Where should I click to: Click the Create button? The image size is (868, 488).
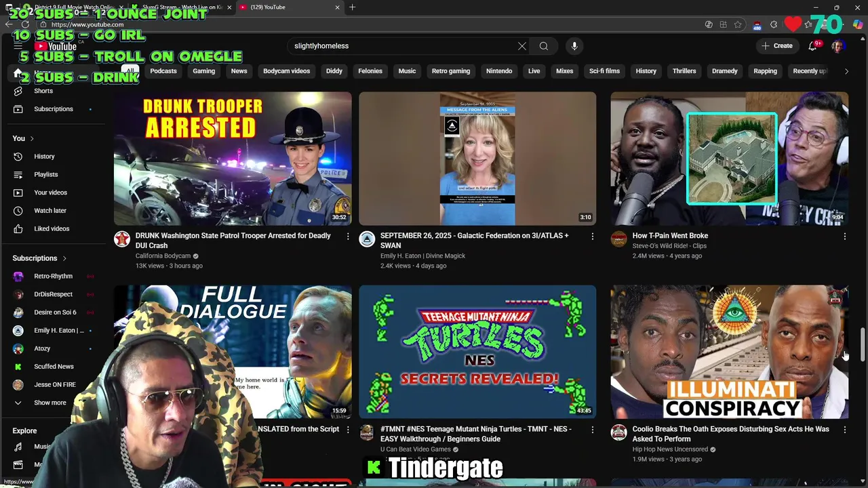click(777, 46)
